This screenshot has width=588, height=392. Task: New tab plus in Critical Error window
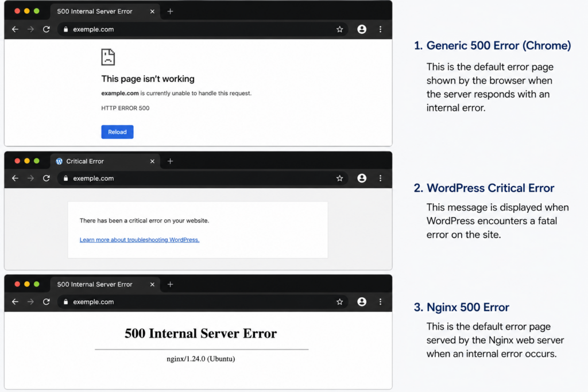tap(170, 161)
